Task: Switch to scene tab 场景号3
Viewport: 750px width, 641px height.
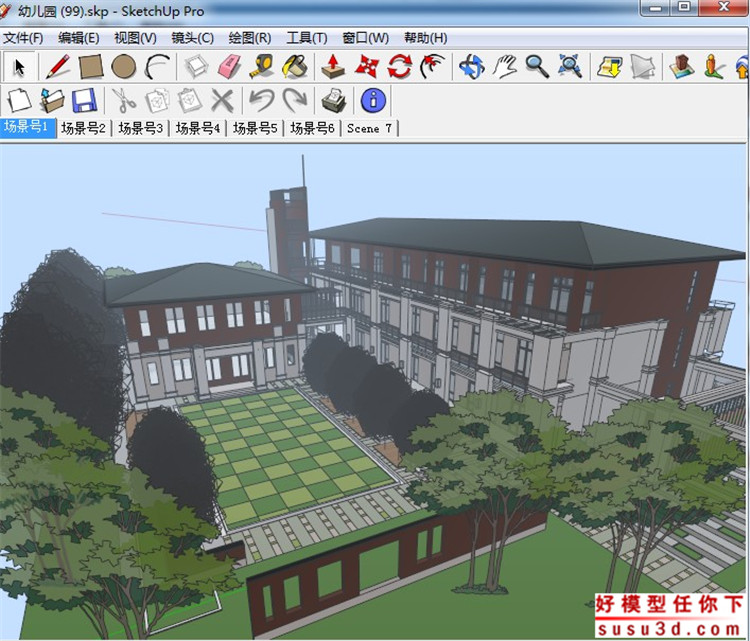Action: tap(141, 128)
